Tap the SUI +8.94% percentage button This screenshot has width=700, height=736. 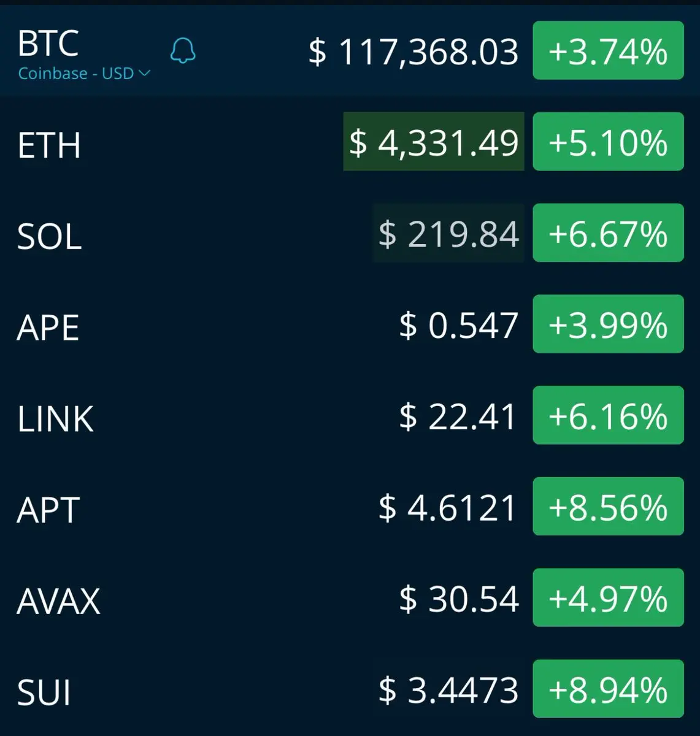tap(608, 689)
